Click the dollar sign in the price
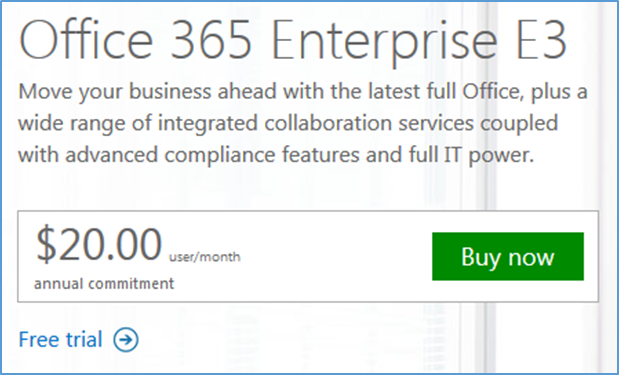This screenshot has height=375, width=619. (x=46, y=244)
